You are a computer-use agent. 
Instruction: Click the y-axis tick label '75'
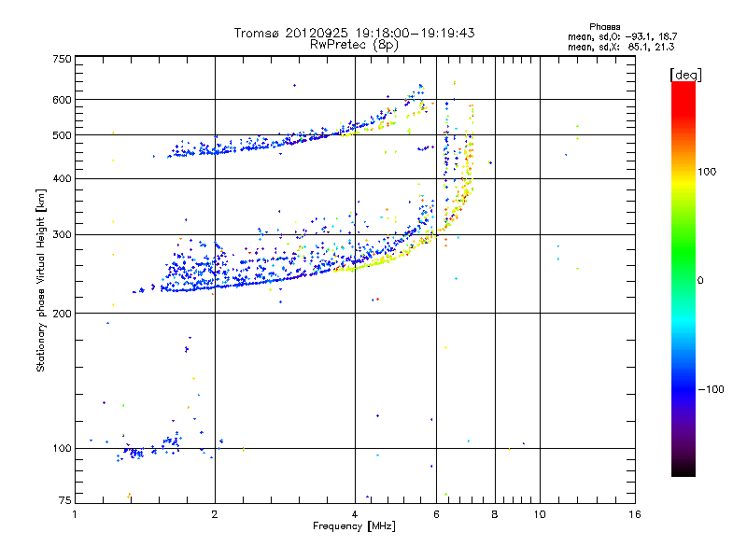click(x=65, y=500)
